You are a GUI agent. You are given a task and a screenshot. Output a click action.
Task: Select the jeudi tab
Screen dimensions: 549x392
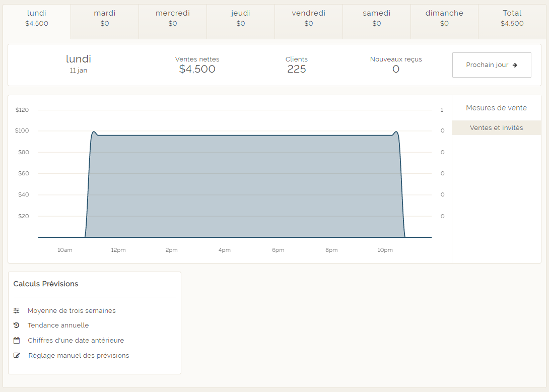tap(241, 18)
